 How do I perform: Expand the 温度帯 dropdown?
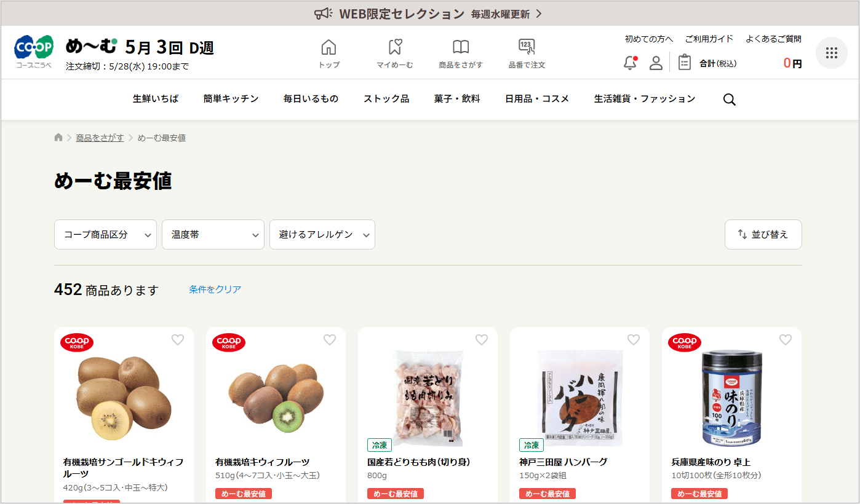[213, 235]
